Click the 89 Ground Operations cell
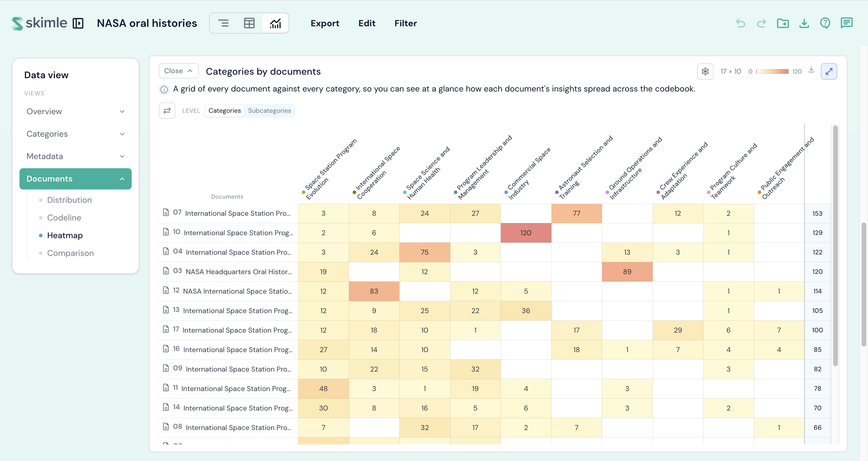 pyautogui.click(x=627, y=272)
